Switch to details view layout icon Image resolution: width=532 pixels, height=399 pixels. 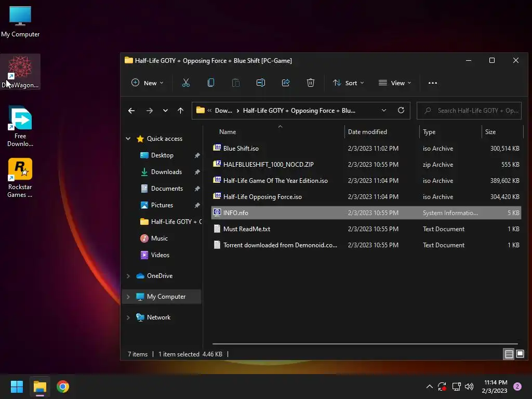pos(509,354)
